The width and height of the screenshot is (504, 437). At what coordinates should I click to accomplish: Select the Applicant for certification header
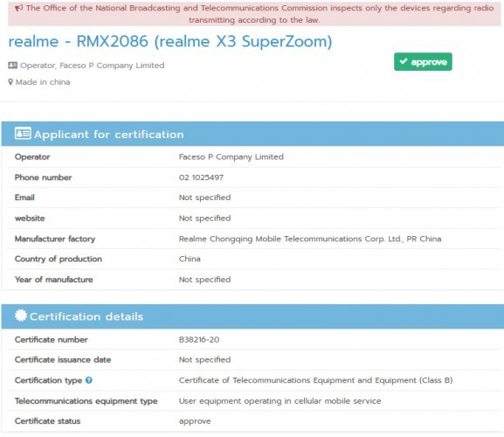point(252,134)
